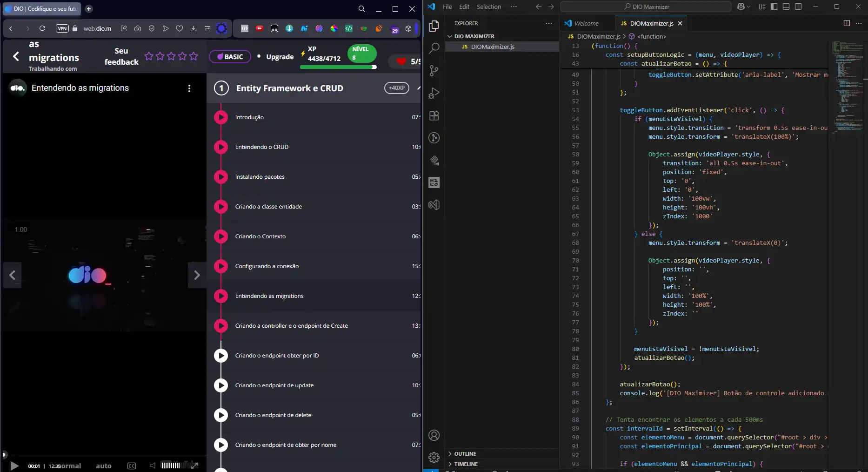Image resolution: width=868 pixels, height=472 pixels.
Task: Reload the browser page
Action: coord(42,28)
